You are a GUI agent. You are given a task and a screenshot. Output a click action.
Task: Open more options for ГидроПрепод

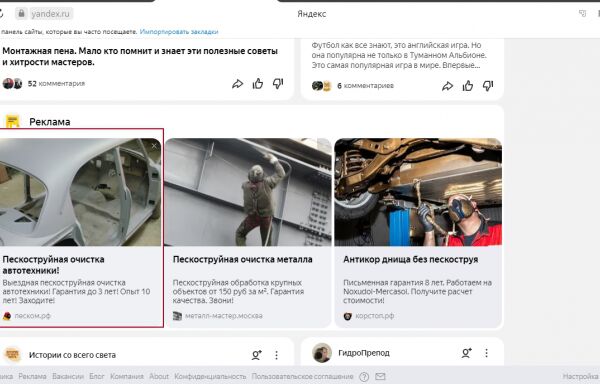486,353
